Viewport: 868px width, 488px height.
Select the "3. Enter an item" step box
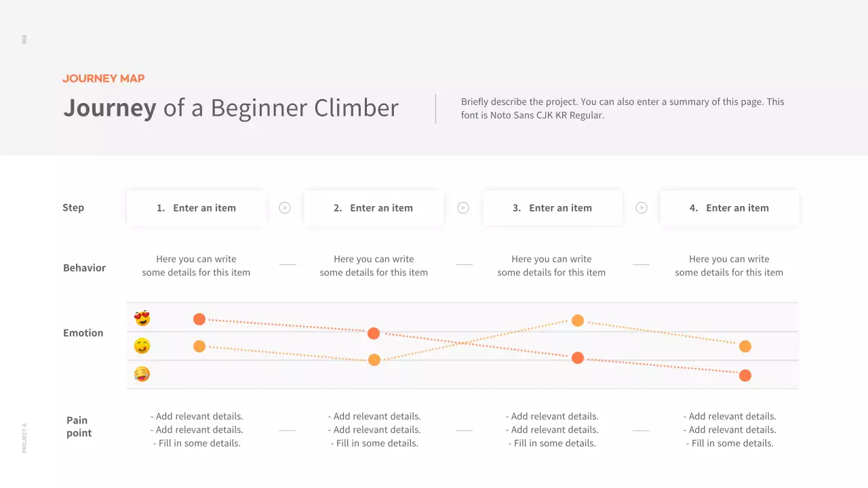552,208
